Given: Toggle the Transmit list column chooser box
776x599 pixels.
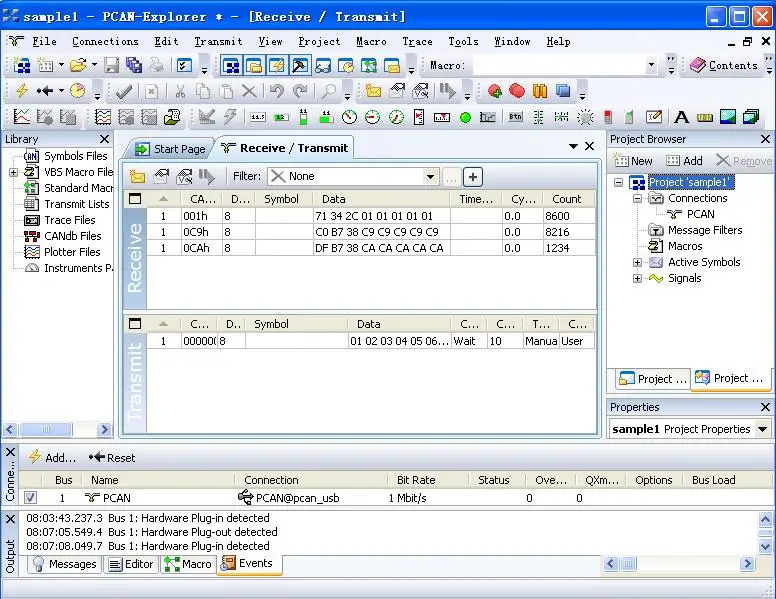Looking at the screenshot, I should click(135, 324).
